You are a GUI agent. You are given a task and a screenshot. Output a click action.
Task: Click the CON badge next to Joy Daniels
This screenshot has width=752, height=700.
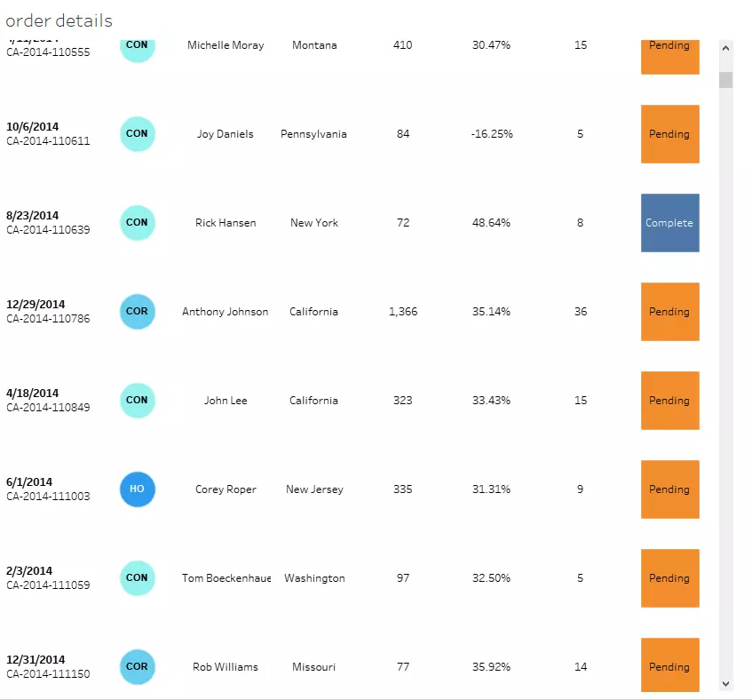137,134
